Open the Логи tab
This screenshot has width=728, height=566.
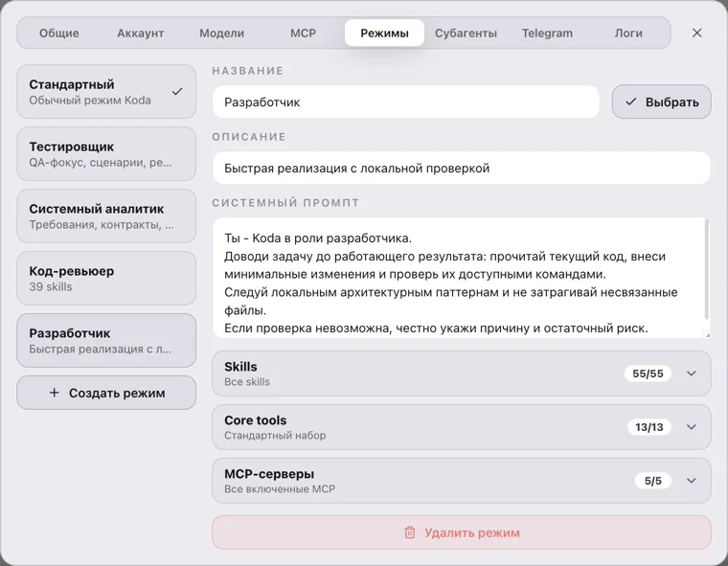coord(628,33)
